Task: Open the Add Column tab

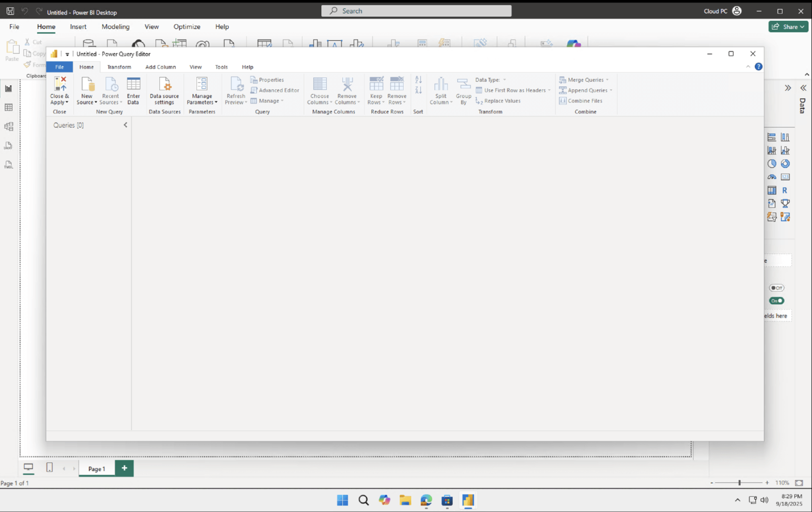Action: 161,66
